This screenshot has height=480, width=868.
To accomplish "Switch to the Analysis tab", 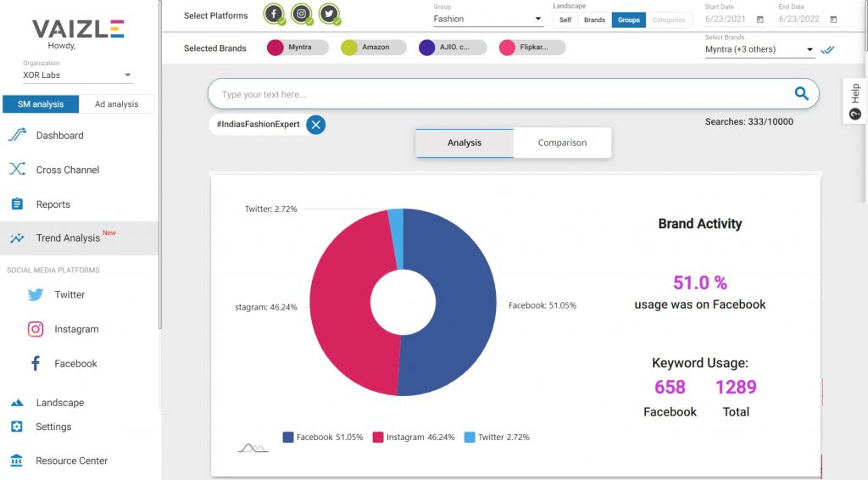I will pos(465,142).
